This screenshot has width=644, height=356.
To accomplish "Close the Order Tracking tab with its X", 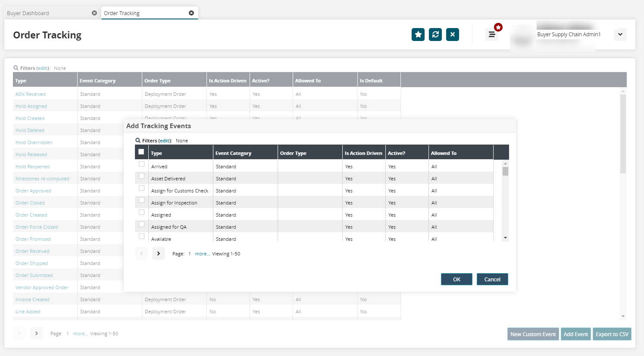I will coord(191,13).
